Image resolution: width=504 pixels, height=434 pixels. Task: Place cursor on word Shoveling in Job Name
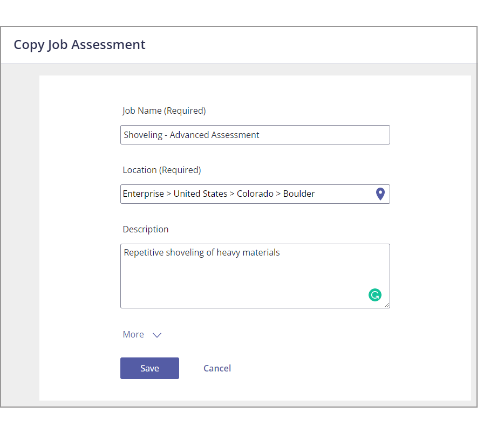[x=143, y=135]
